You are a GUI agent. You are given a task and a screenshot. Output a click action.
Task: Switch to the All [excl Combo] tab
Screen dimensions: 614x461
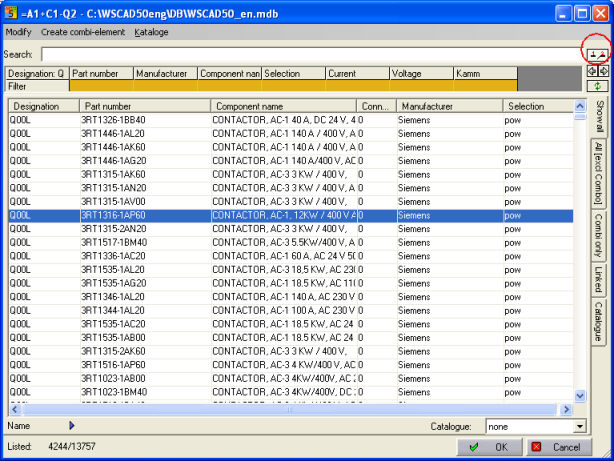(598, 173)
